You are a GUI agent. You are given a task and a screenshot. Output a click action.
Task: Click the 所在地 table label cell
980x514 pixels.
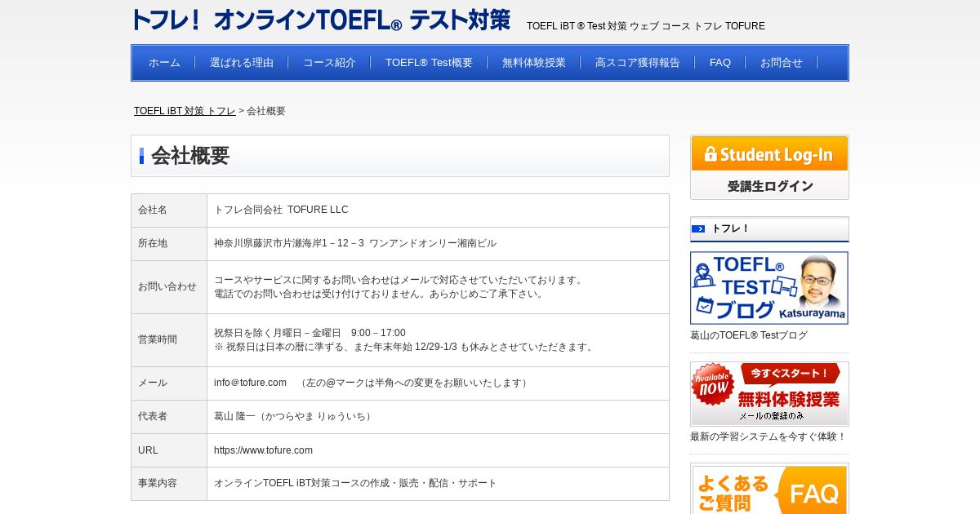coord(169,244)
